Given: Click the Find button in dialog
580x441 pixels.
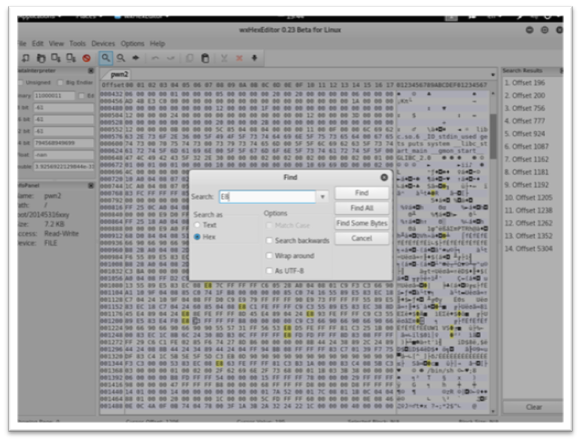Looking at the screenshot, I should (x=362, y=193).
